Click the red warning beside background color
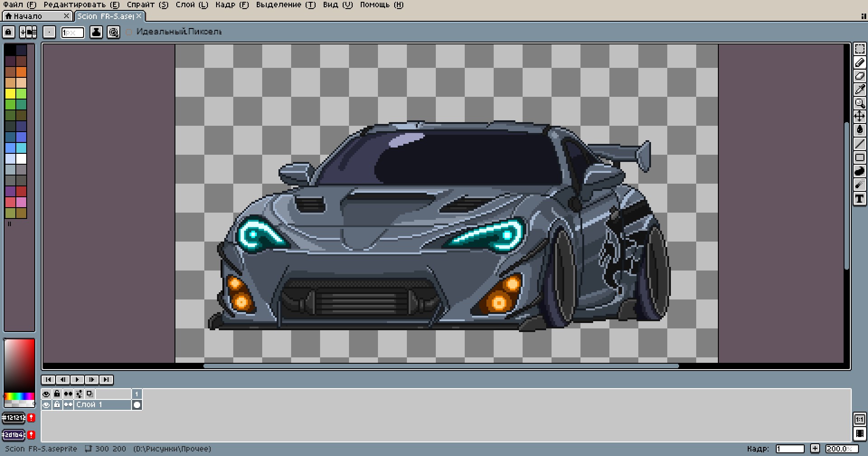Screen dimensions: 868x456 pyautogui.click(x=31, y=435)
